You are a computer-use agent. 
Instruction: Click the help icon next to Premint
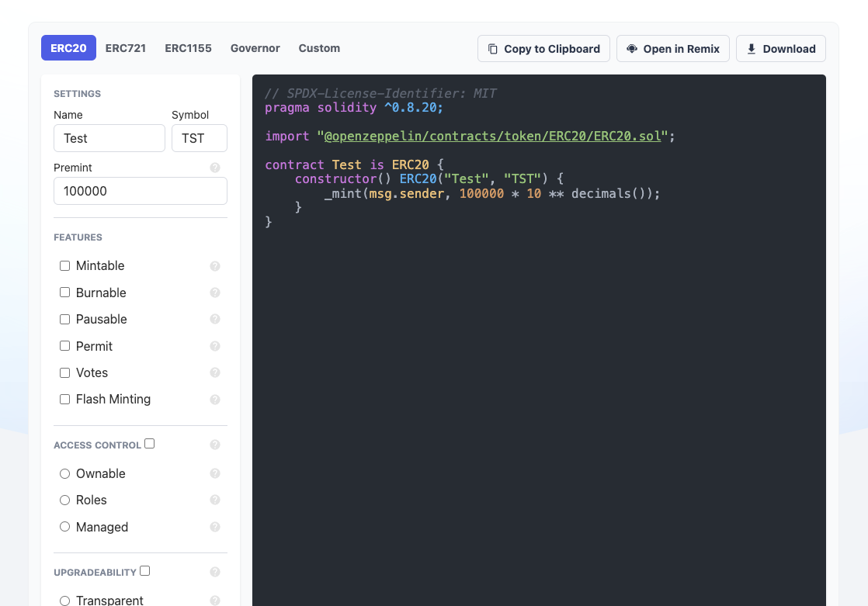215,168
